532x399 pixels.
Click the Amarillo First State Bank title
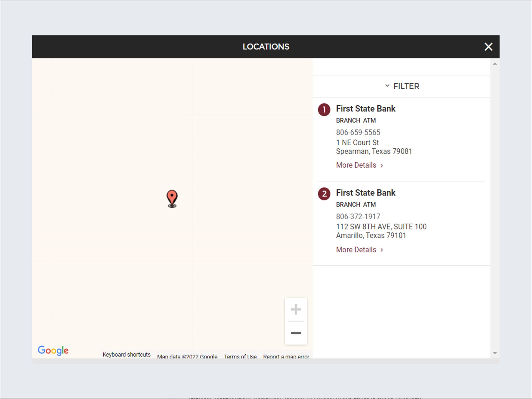tap(366, 193)
